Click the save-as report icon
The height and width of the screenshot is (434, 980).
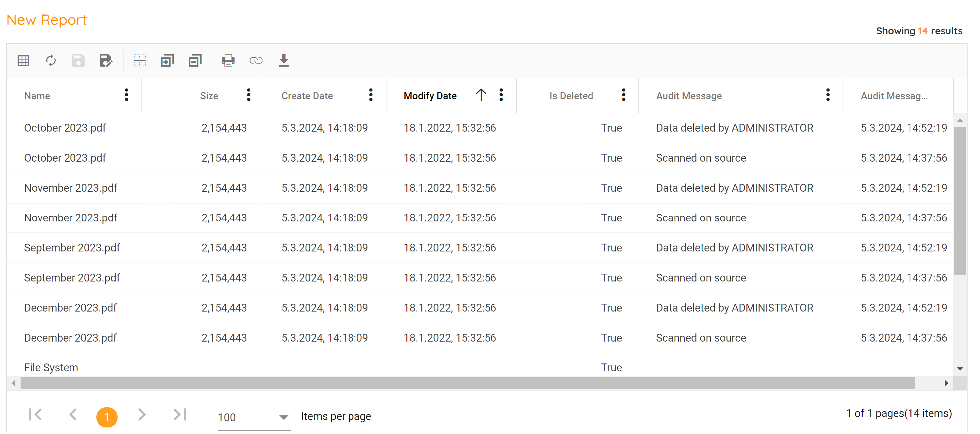[106, 60]
